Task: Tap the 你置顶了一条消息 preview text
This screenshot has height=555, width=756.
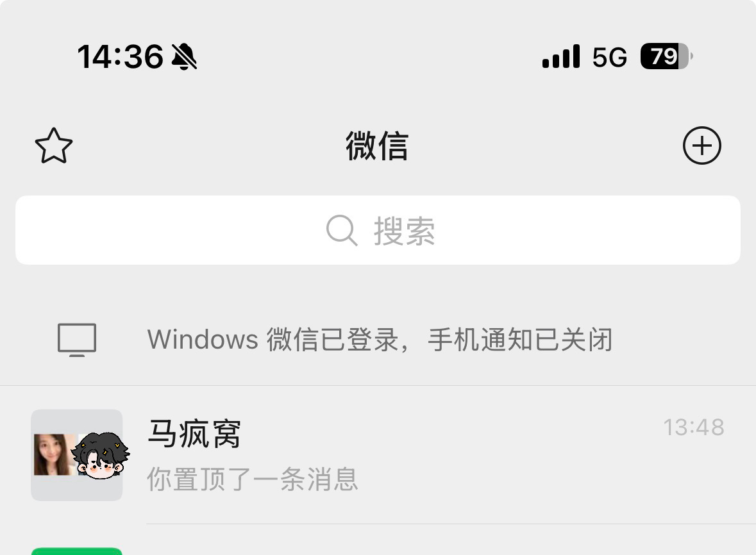Action: coord(252,479)
